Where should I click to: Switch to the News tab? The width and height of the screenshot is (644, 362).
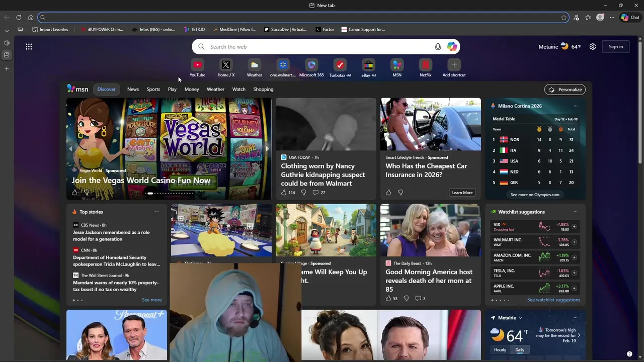click(133, 89)
